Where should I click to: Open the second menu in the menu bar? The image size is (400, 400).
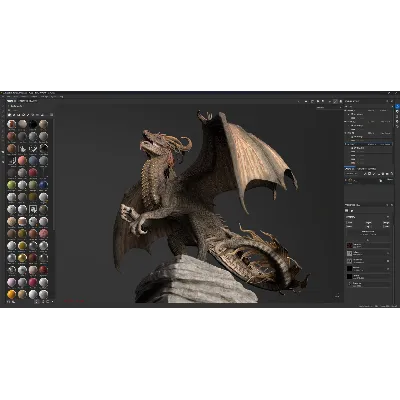(x=8, y=96)
